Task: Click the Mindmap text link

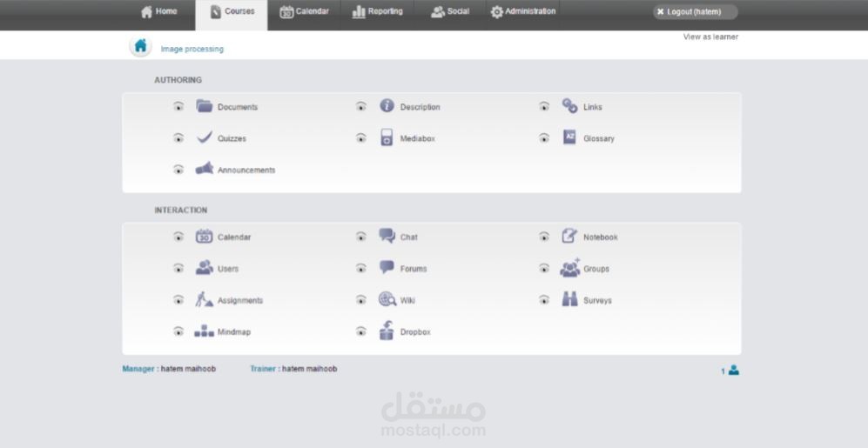Action: click(x=234, y=331)
